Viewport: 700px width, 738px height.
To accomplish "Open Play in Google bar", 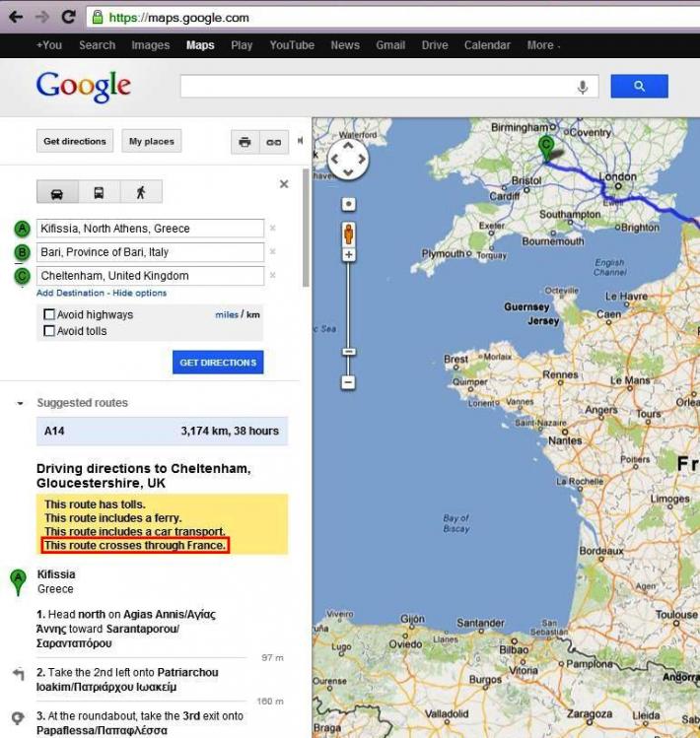I will coord(242,45).
